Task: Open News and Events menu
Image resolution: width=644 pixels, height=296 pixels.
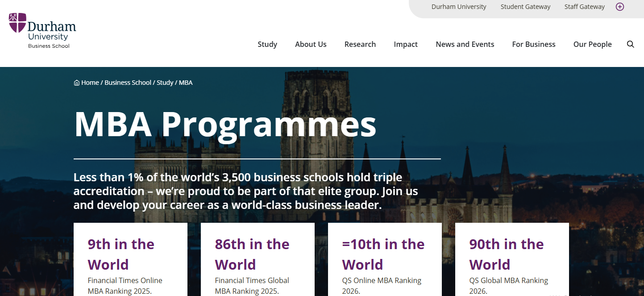Action: tap(465, 44)
